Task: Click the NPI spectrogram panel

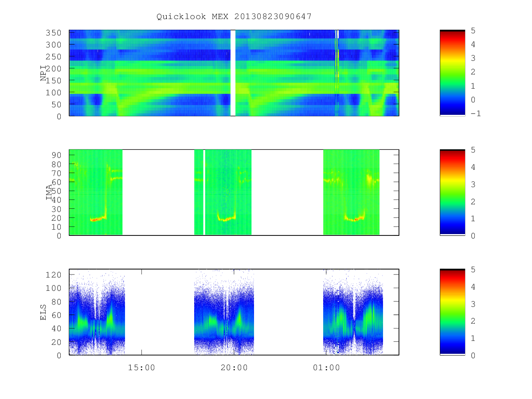Action: (x=234, y=73)
